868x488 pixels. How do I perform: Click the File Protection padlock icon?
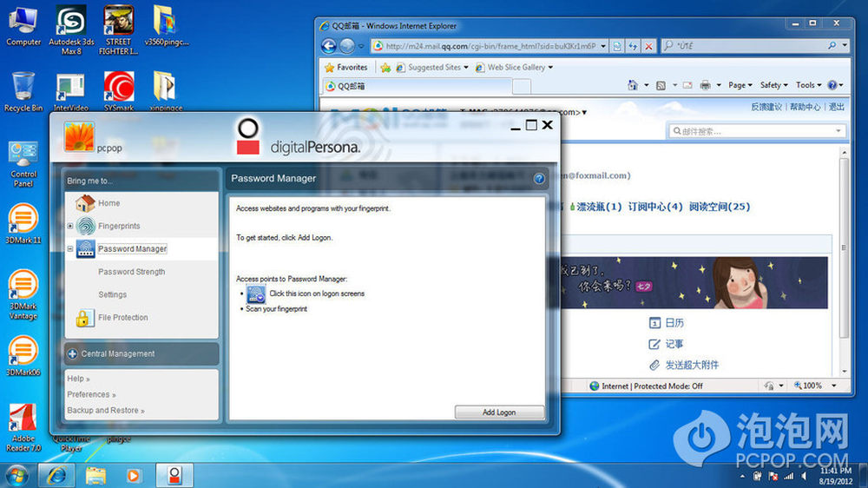click(x=85, y=318)
